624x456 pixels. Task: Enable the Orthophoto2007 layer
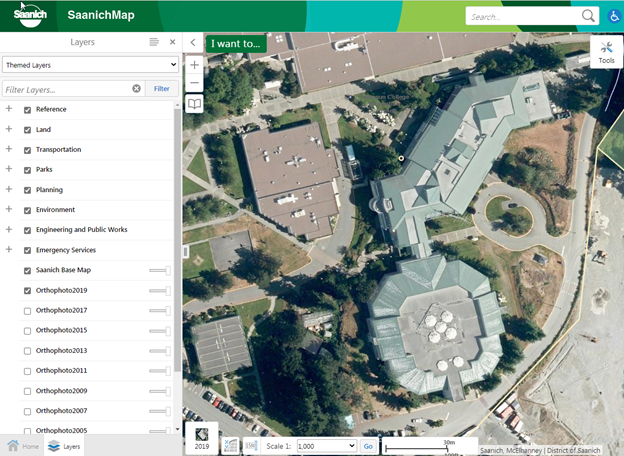click(x=27, y=411)
